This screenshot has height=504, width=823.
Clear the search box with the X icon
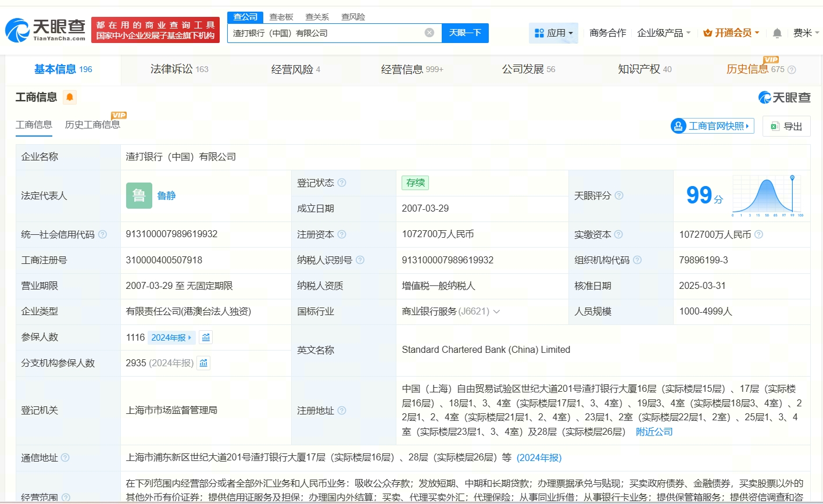[x=430, y=33]
